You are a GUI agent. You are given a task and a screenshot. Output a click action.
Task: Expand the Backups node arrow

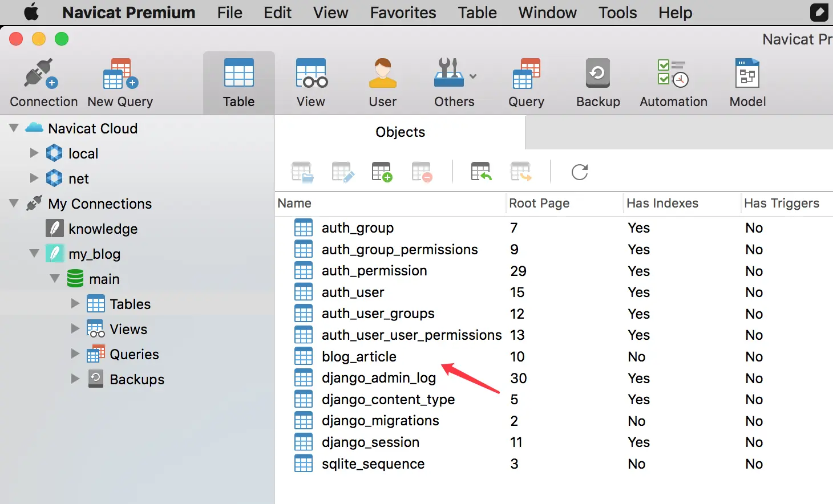(x=75, y=379)
